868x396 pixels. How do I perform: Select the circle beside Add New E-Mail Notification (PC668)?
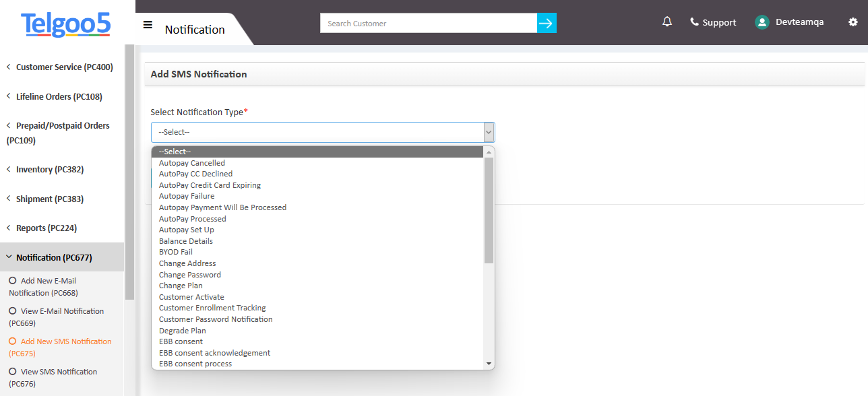click(11, 280)
